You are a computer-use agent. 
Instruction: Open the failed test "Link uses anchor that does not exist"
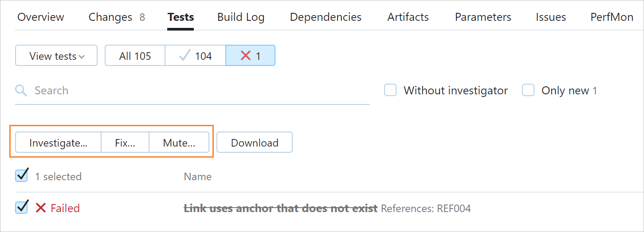click(x=280, y=208)
